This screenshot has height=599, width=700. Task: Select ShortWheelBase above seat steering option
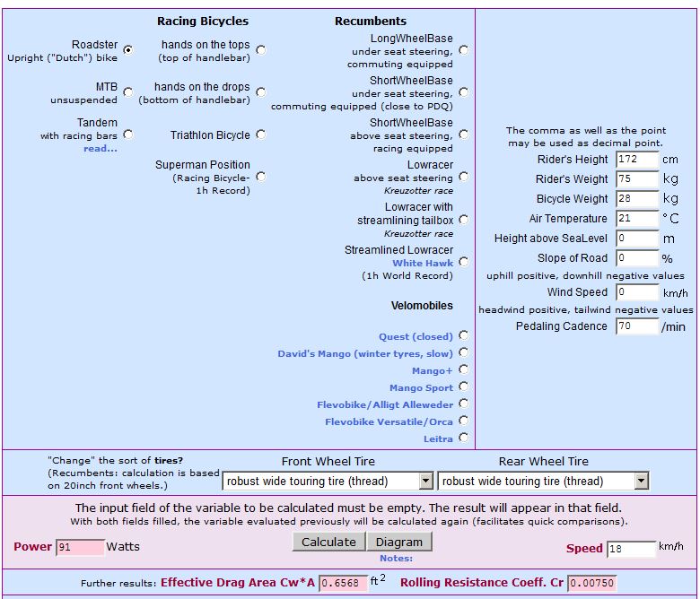[x=464, y=135]
